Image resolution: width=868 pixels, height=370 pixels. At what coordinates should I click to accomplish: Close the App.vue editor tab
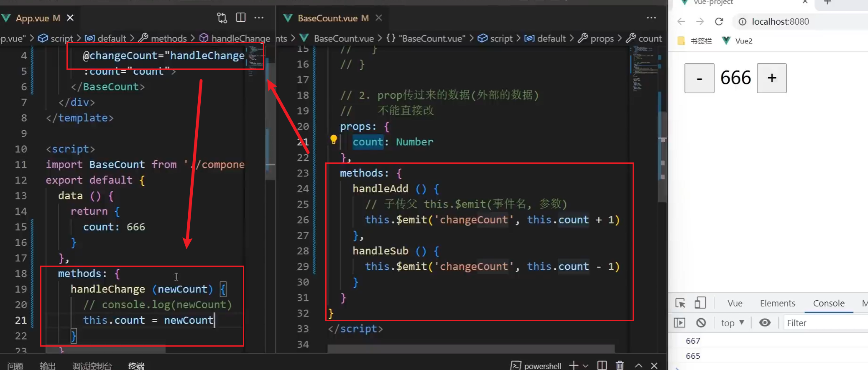pyautogui.click(x=70, y=18)
